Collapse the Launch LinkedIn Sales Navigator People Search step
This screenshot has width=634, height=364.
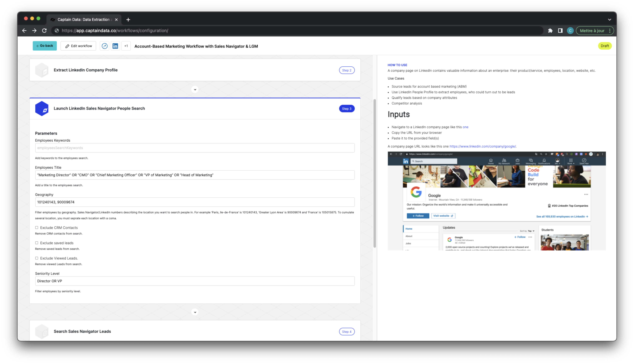[x=195, y=109]
